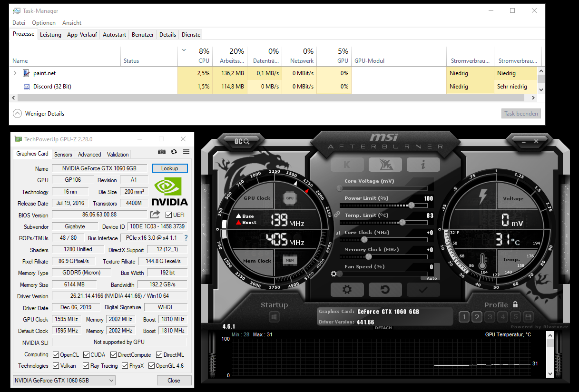This screenshot has height=392, width=579.
Task: Click the BIOS export share icon in GPU-Z
Action: pos(155,215)
